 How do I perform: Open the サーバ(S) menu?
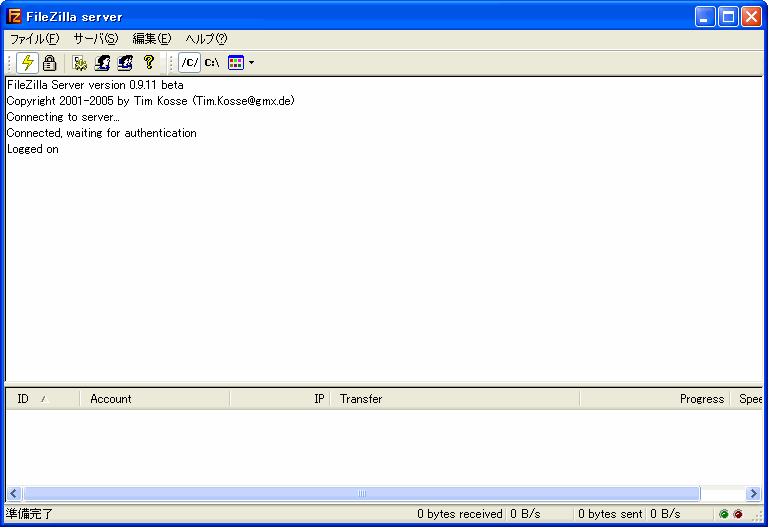click(95, 39)
